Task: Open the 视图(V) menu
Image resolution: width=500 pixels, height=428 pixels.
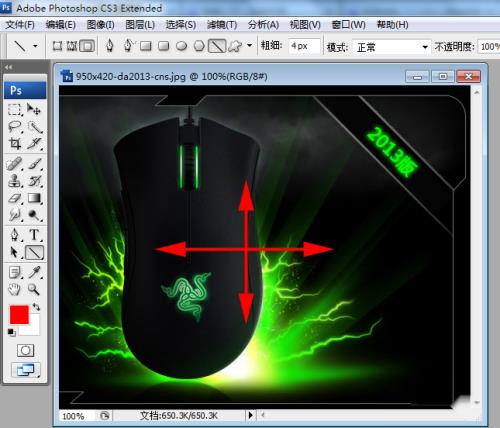Action: point(305,25)
